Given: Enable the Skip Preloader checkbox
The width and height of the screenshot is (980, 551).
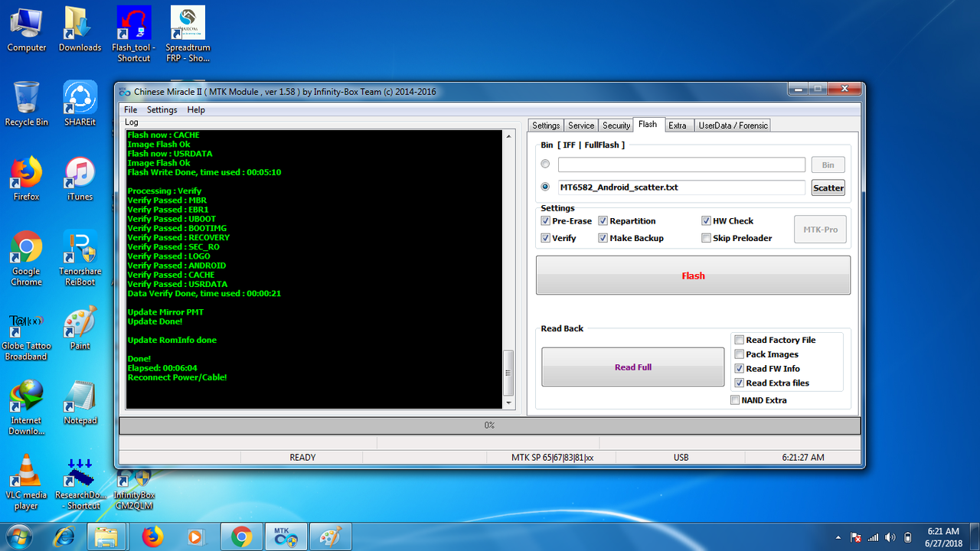Looking at the screenshot, I should [x=706, y=238].
